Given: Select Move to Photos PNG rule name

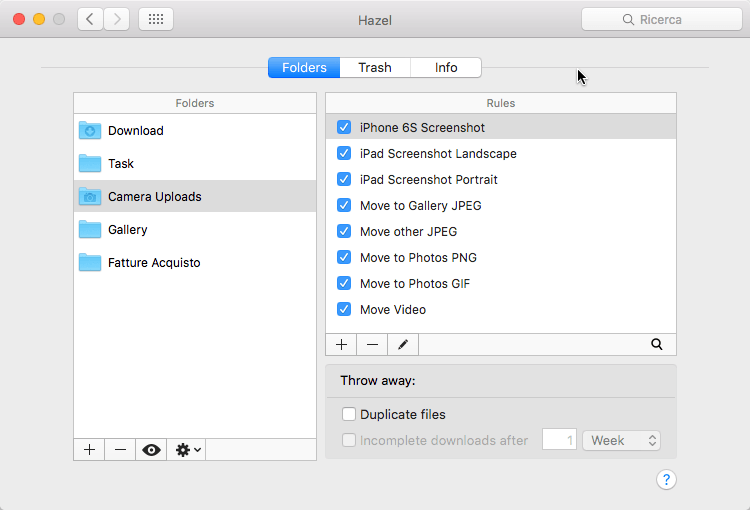Looking at the screenshot, I should tap(419, 258).
